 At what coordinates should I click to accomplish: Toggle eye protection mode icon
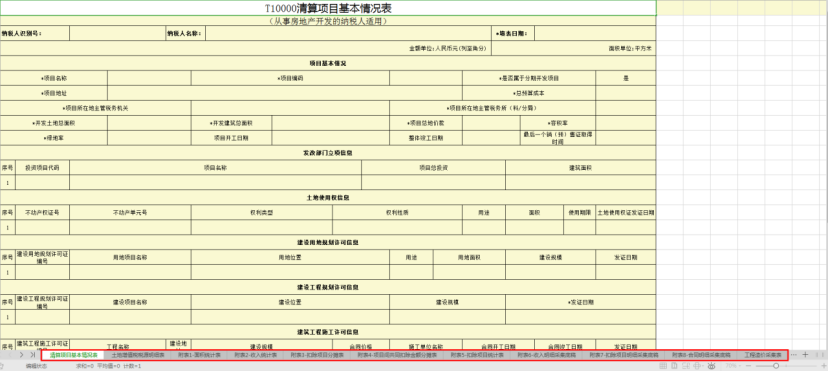pyautogui.click(x=711, y=366)
